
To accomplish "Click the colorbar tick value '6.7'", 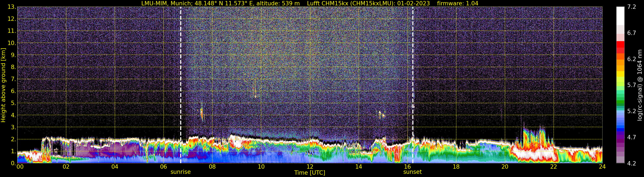I will tap(632, 33).
